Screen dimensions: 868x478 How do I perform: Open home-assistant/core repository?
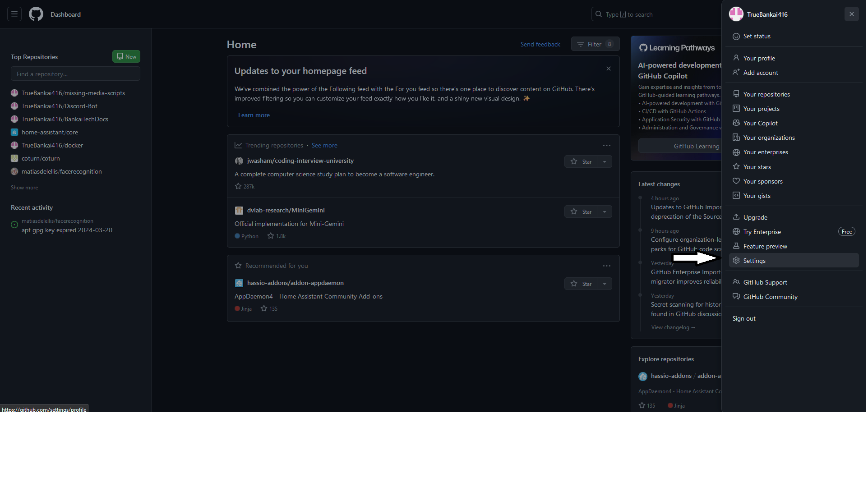click(x=50, y=132)
